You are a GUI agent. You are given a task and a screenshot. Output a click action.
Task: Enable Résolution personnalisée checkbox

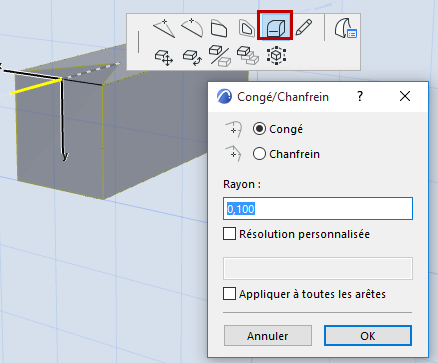229,234
